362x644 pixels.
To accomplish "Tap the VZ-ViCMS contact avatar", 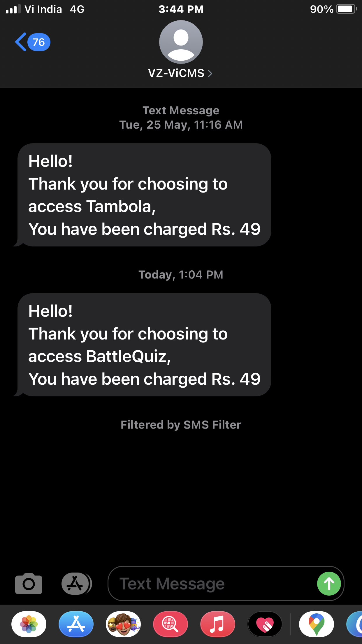I will coord(181,42).
